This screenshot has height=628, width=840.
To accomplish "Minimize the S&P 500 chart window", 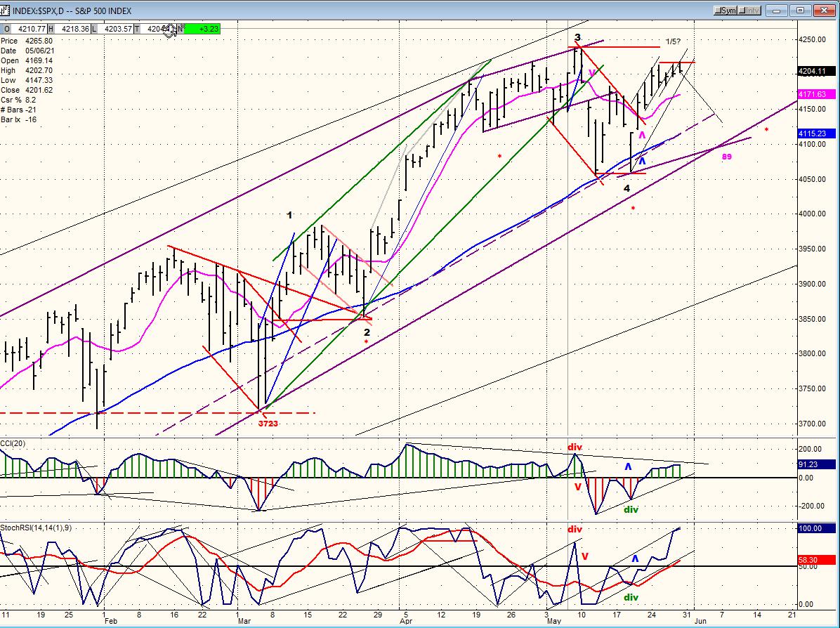I will coord(775,10).
